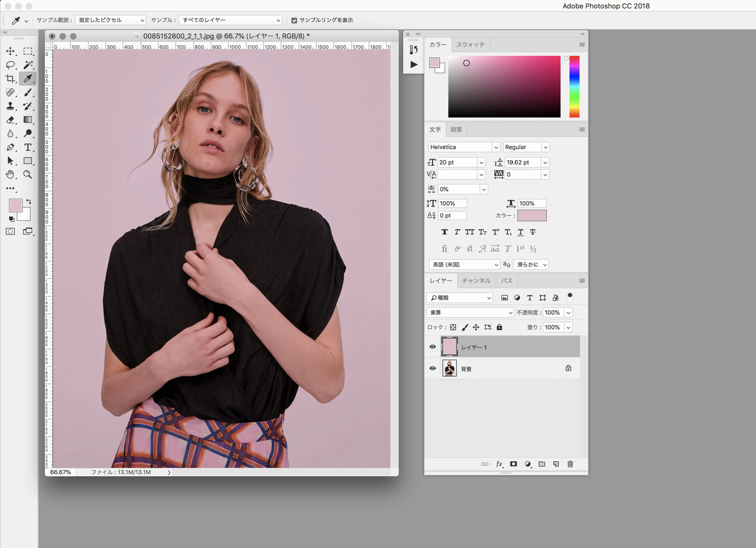The image size is (756, 548).
Task: Open the カラー tab
Action: point(438,45)
